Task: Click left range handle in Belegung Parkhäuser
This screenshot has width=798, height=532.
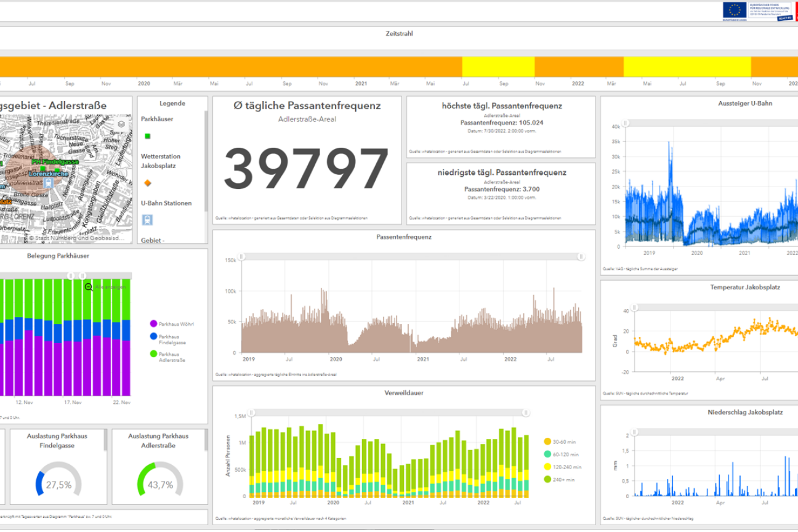Action: (x=70, y=276)
